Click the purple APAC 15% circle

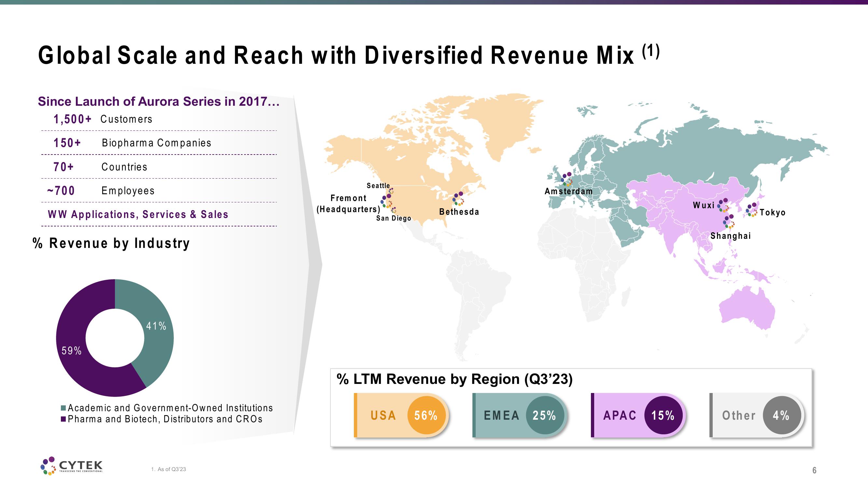pyautogui.click(x=664, y=415)
